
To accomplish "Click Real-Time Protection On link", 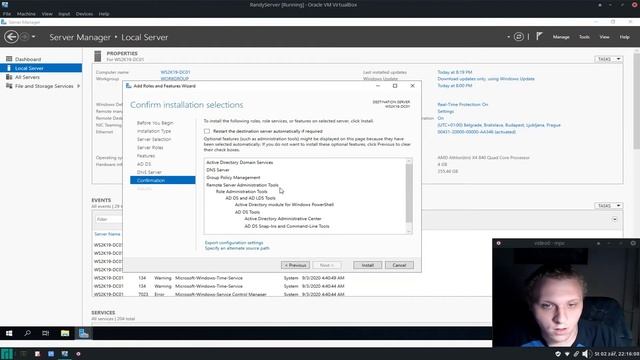I will (x=462, y=104).
